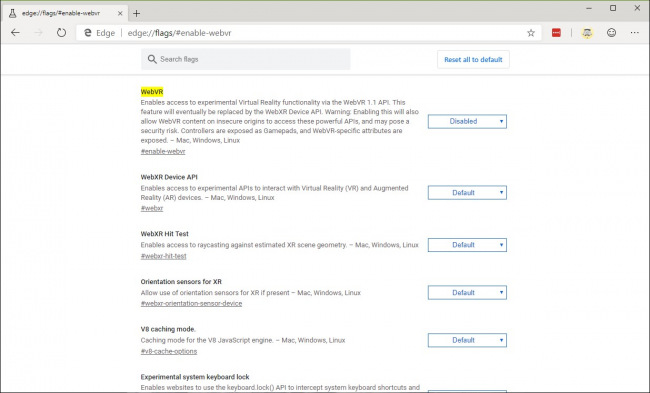This screenshot has width=650, height=393.
Task: Follow the #webxr-hit-test link
Action: 163,256
